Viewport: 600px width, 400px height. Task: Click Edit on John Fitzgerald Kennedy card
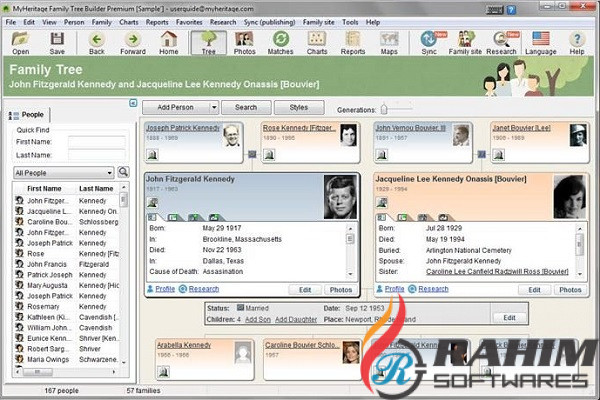click(305, 290)
